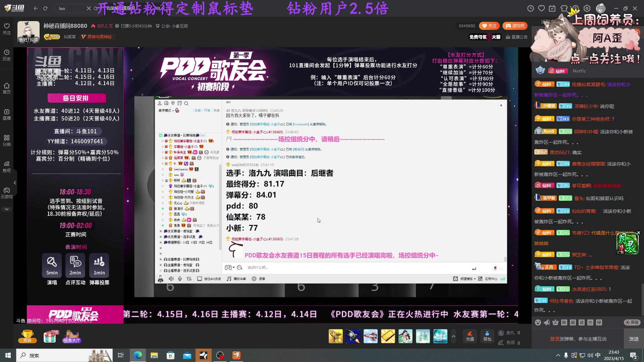Open favorites heart icon in title bar
644x362 pixels.
[541, 8]
